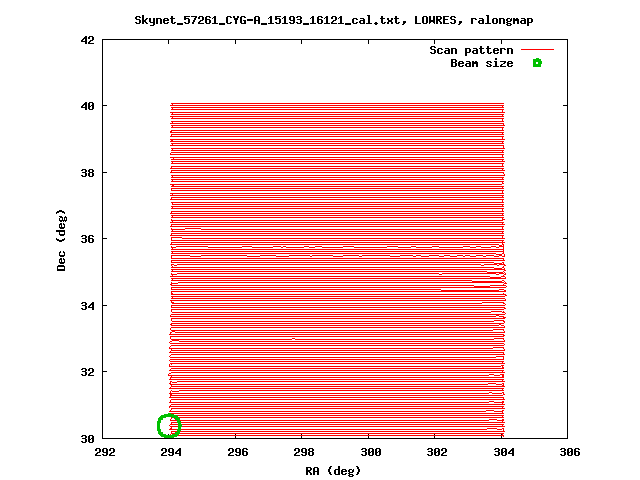Click the RA axis value 298

coord(304,452)
